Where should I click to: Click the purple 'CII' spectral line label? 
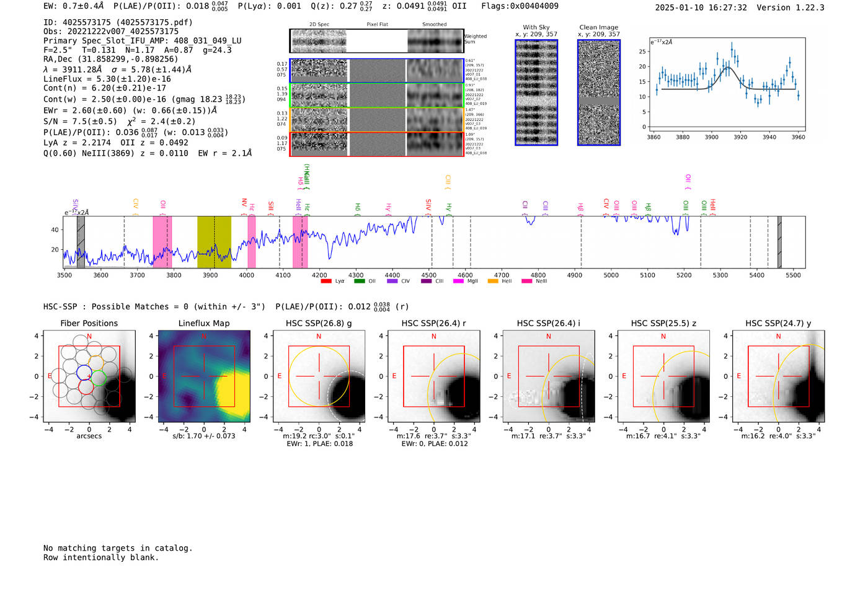point(525,207)
